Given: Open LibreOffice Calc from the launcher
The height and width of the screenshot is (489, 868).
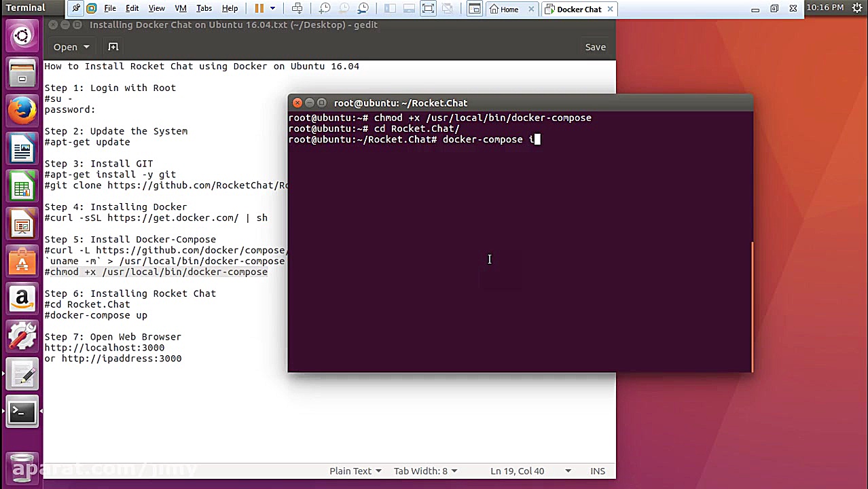Looking at the screenshot, I should 22,187.
